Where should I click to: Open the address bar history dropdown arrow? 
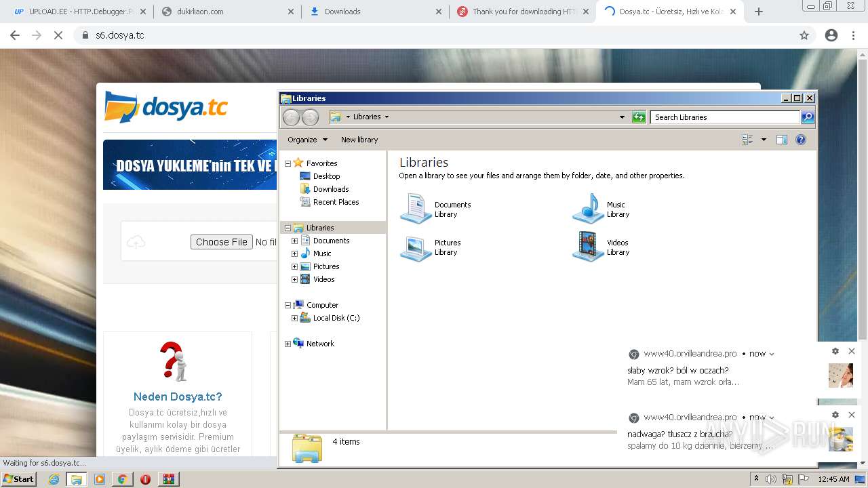coord(622,117)
